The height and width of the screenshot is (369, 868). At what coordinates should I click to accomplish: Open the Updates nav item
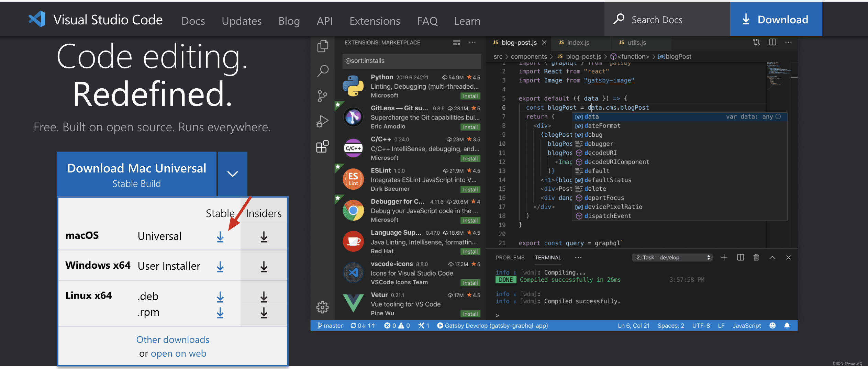click(x=242, y=21)
